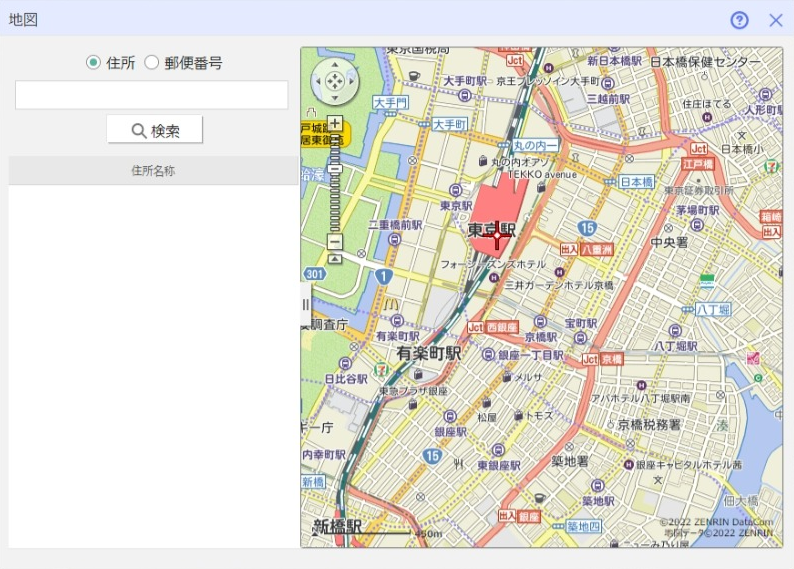Click the center of the pan control
794x569 pixels.
tap(335, 82)
